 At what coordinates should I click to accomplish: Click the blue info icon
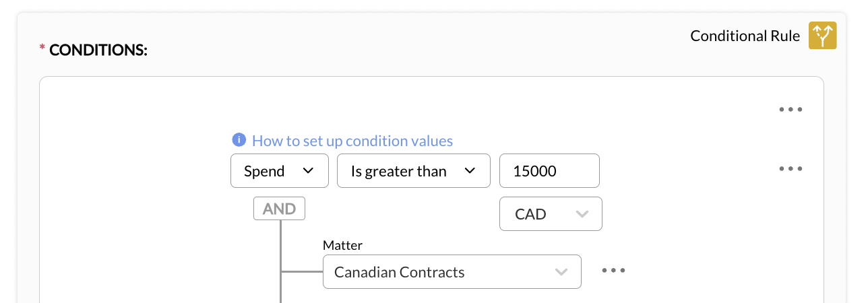pyautogui.click(x=239, y=140)
